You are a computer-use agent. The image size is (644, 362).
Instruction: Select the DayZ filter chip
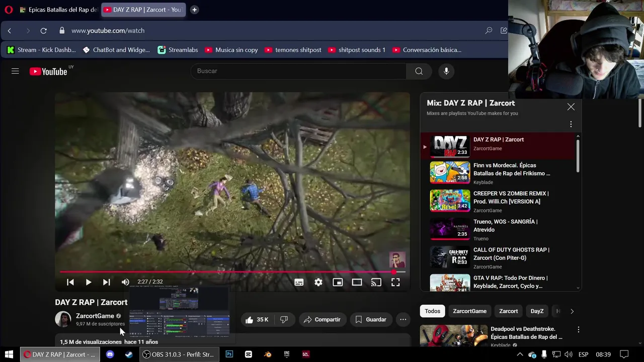point(537,311)
